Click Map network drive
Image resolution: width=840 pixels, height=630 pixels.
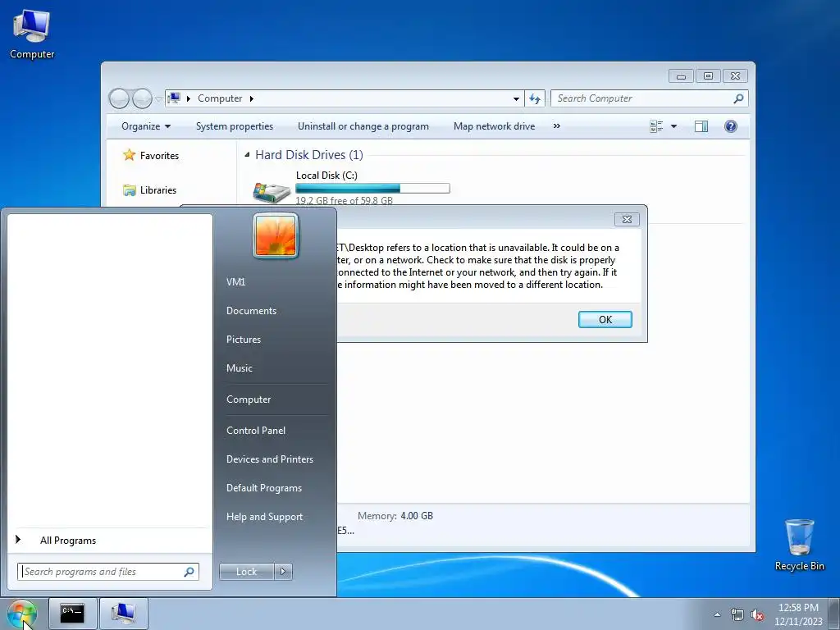(494, 126)
